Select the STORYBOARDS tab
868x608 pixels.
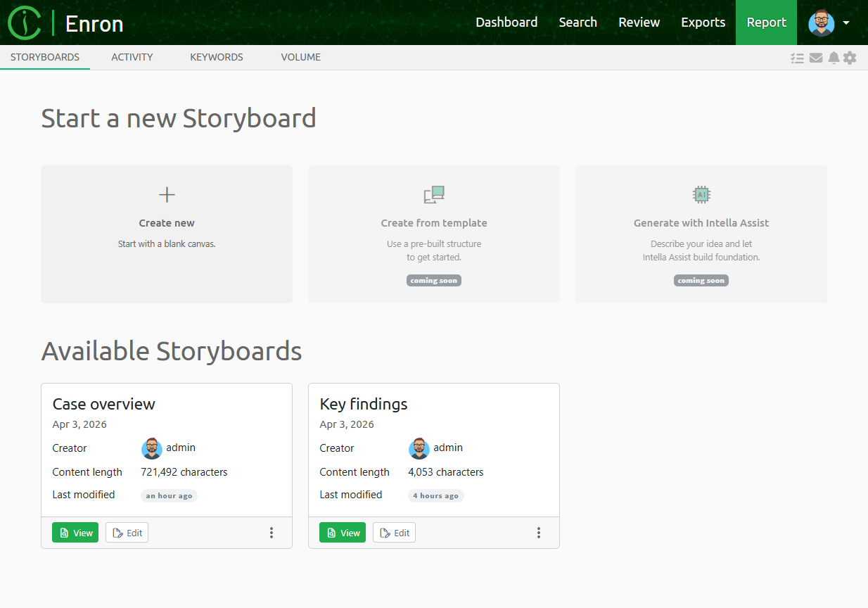coord(44,57)
